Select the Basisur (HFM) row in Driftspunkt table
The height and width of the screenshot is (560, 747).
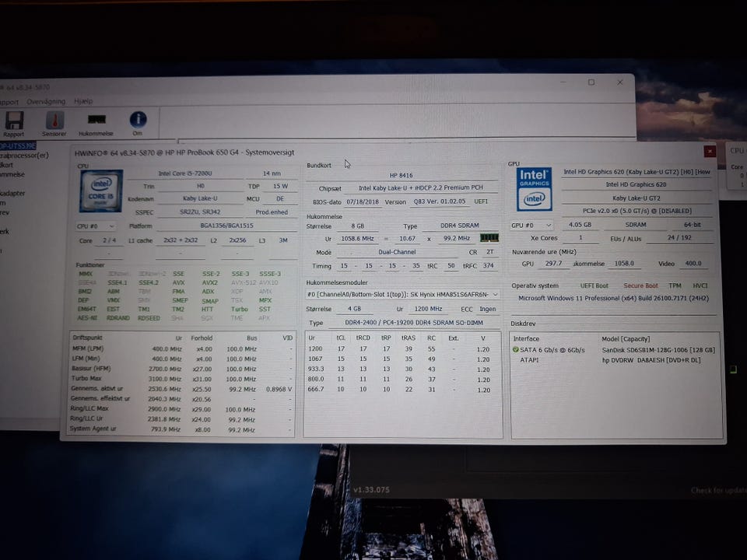point(182,369)
